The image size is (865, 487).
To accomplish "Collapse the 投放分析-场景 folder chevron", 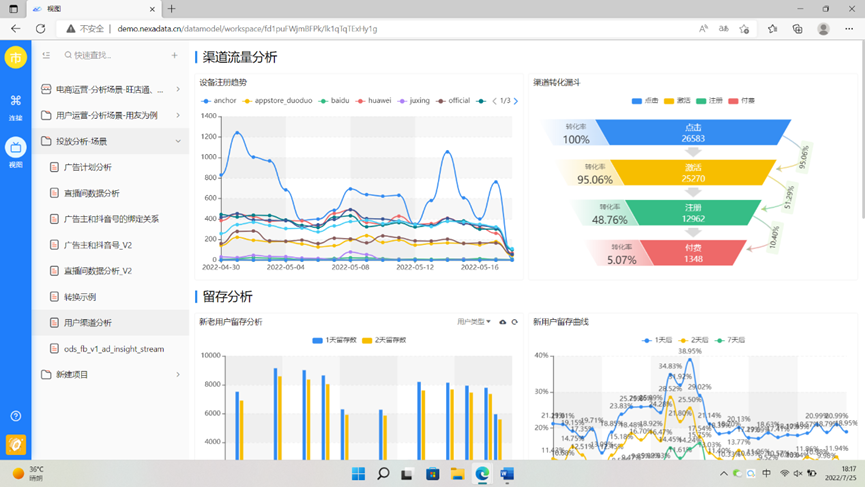I will 178,141.
